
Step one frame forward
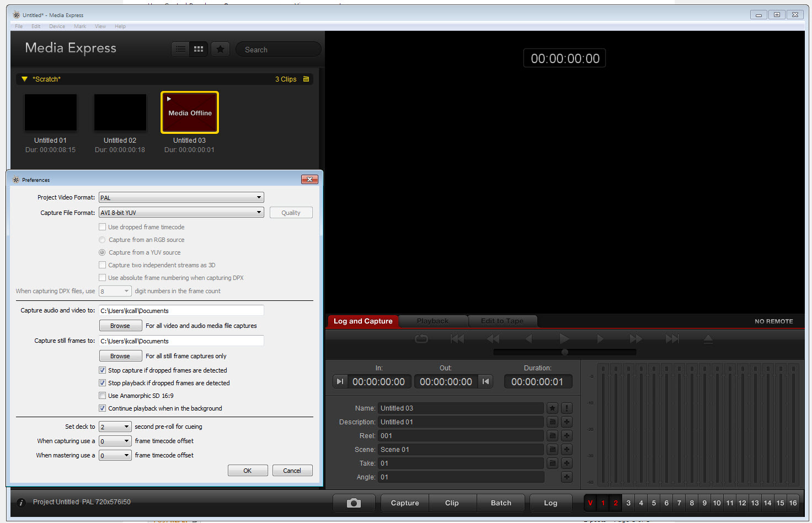pos(600,338)
